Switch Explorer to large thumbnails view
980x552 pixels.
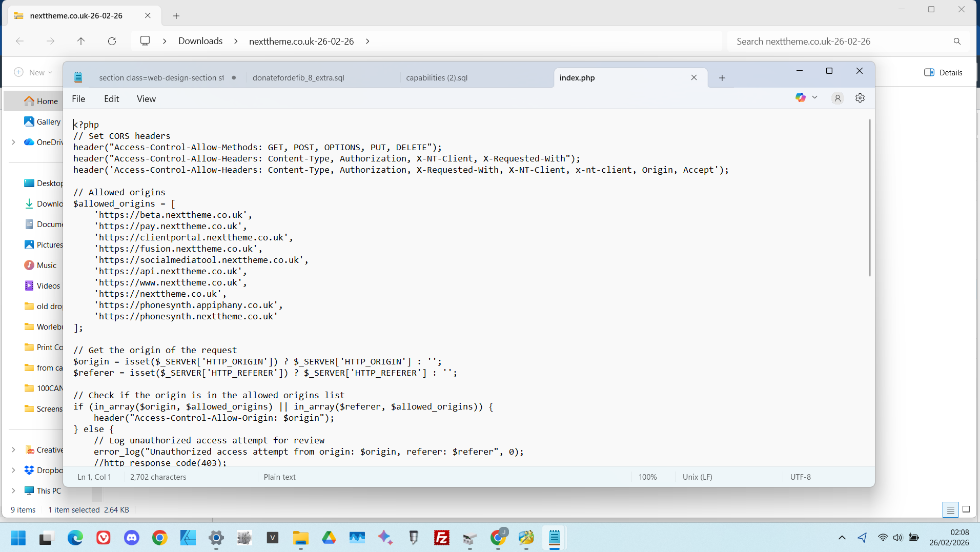pos(966,509)
